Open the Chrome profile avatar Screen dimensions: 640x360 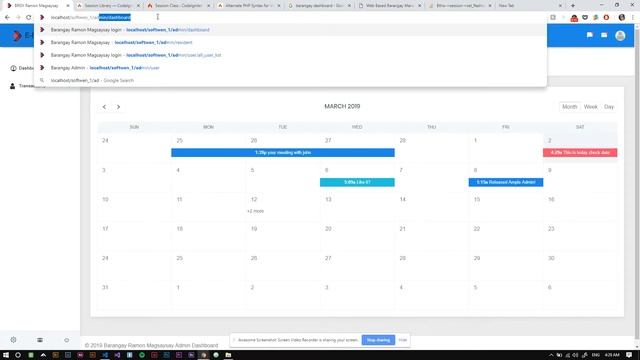pos(622,17)
